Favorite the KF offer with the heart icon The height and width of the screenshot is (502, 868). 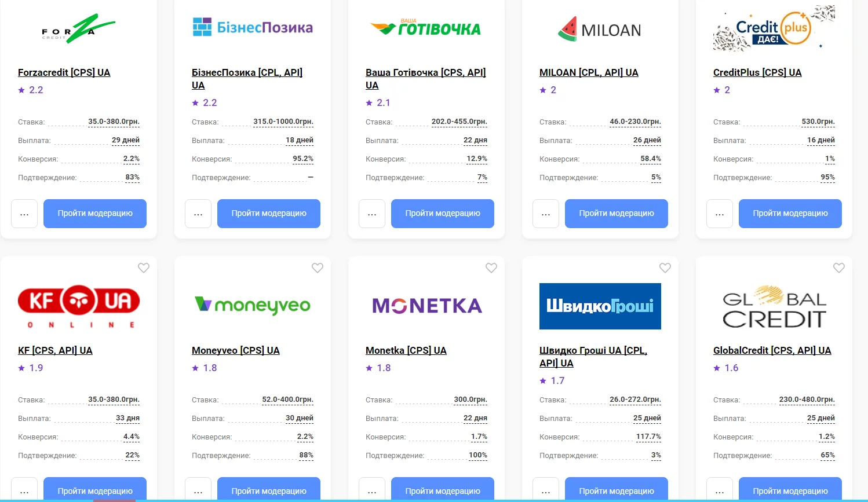(x=144, y=268)
